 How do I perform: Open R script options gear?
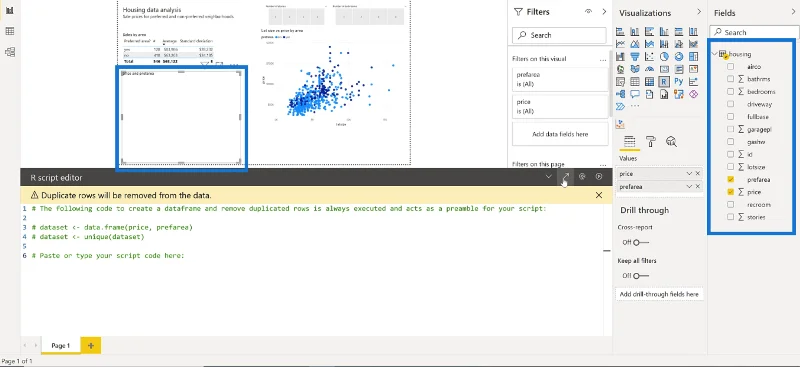coord(582,177)
